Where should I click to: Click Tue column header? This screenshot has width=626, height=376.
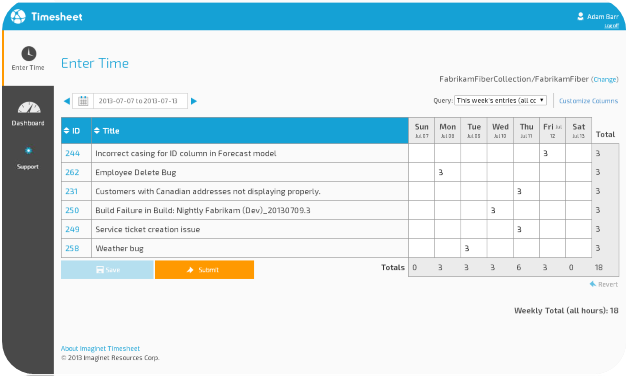[x=474, y=131]
